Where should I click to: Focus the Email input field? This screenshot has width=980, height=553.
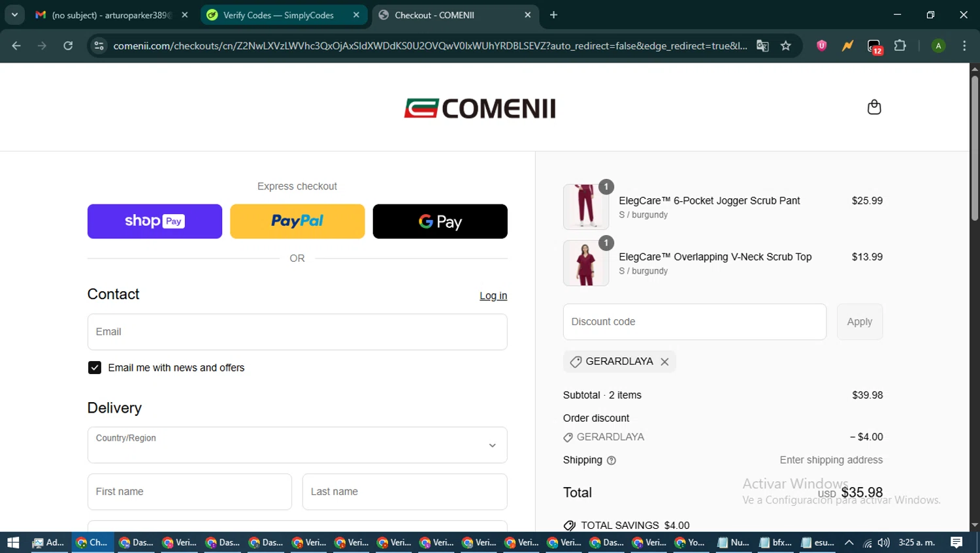coord(297,332)
